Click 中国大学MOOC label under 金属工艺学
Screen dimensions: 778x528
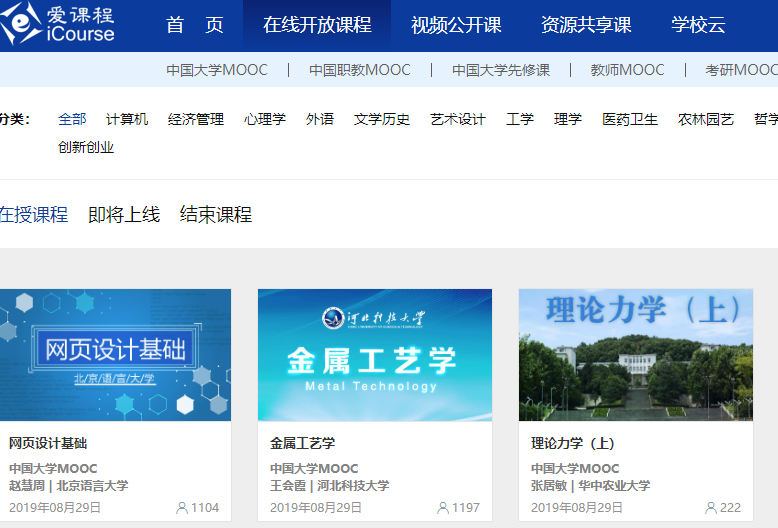(314, 468)
